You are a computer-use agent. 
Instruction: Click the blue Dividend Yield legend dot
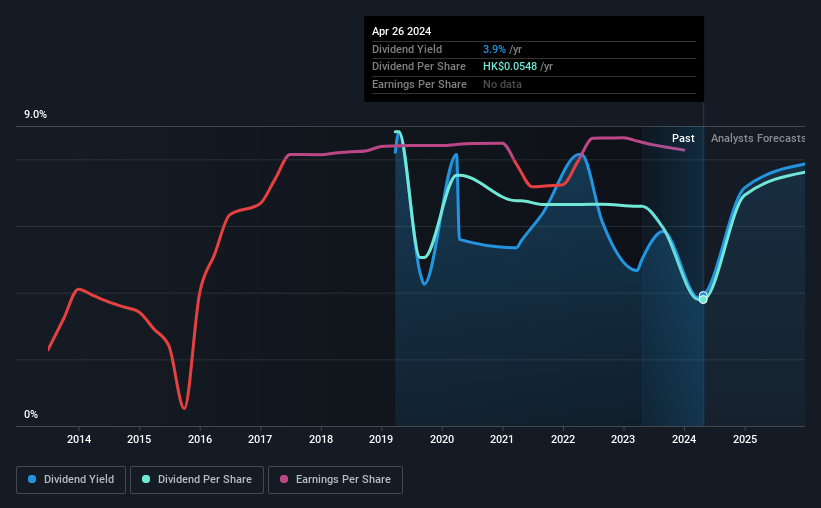click(x=32, y=479)
